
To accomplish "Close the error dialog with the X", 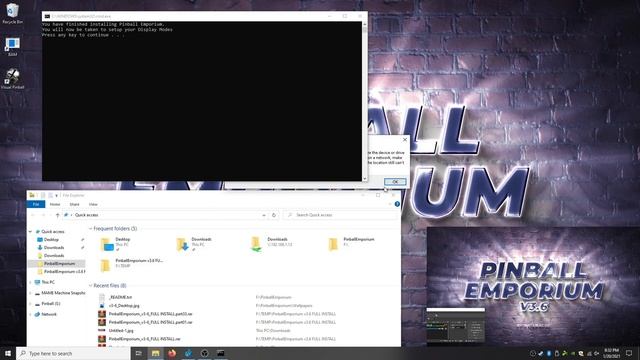I will (x=404, y=140).
